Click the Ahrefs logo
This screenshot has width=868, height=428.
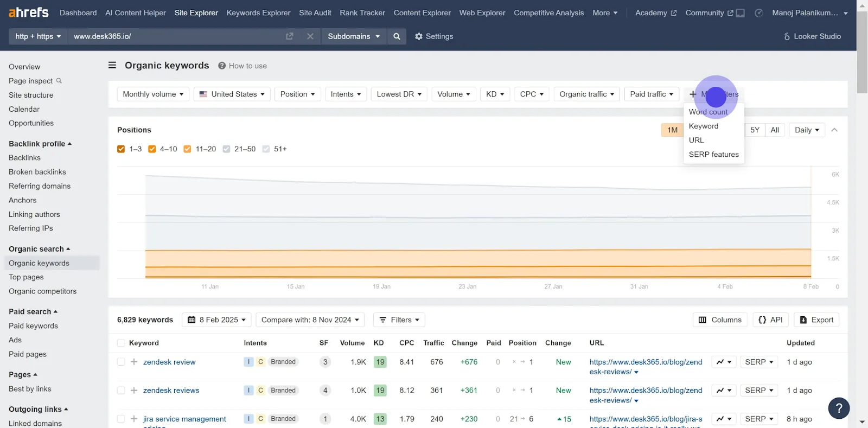pyautogui.click(x=29, y=12)
